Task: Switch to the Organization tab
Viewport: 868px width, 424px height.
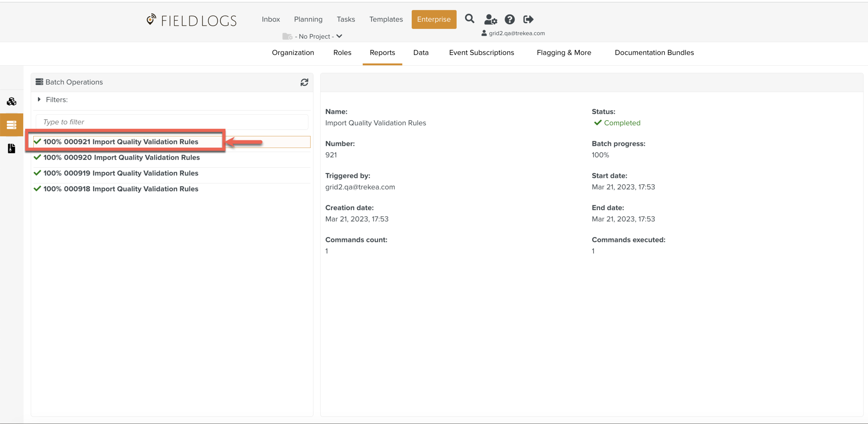Action: click(293, 53)
